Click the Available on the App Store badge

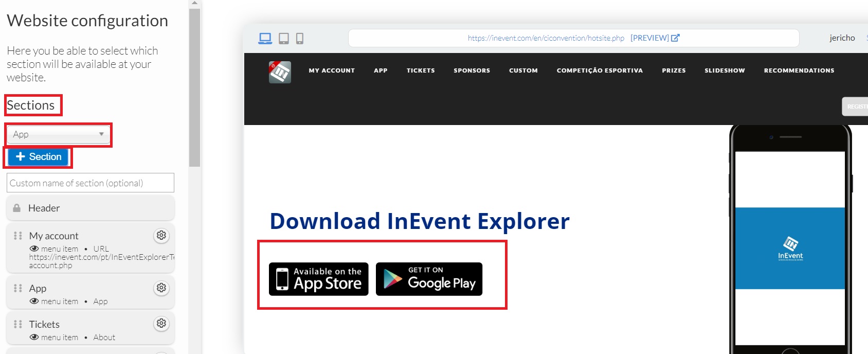[319, 279]
